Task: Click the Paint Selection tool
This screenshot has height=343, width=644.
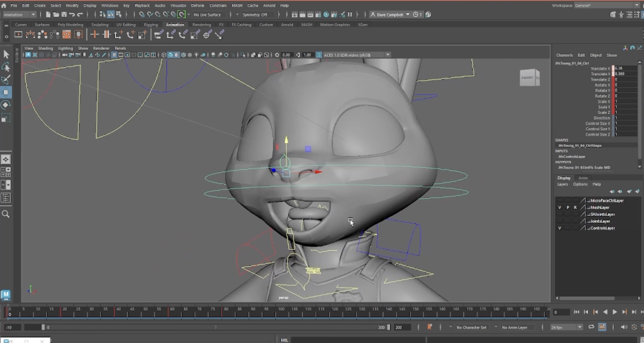Action: pos(6,80)
